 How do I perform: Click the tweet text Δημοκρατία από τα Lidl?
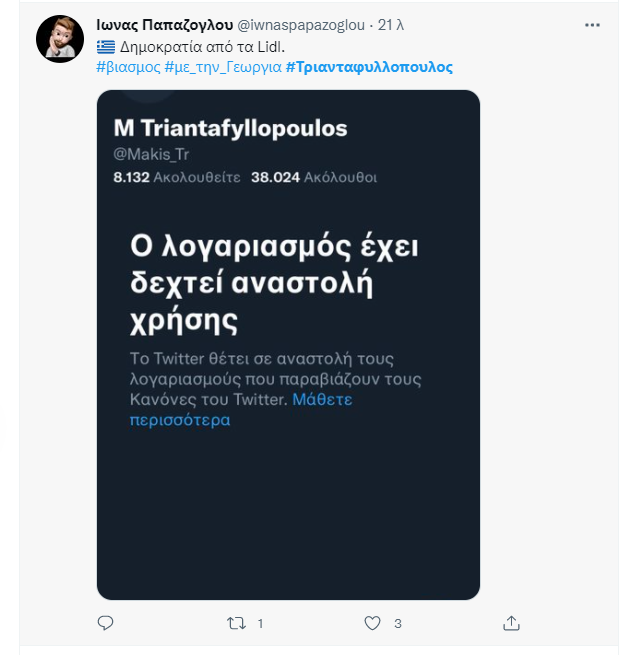click(x=184, y=46)
